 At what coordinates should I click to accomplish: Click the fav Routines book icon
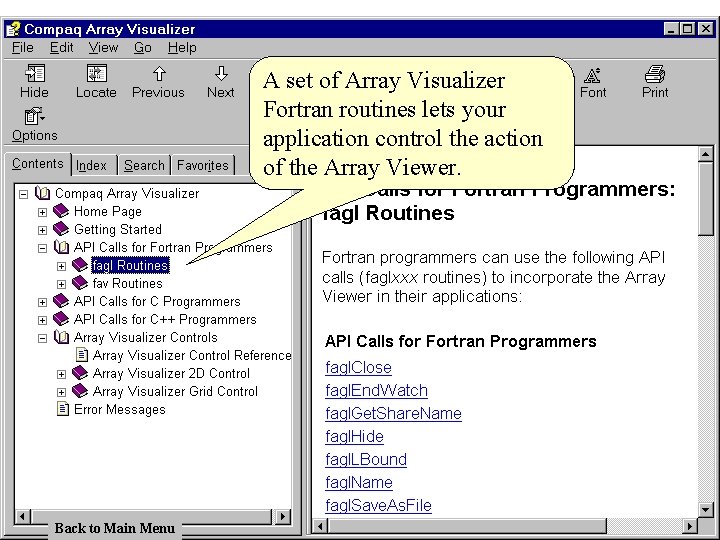pos(80,283)
